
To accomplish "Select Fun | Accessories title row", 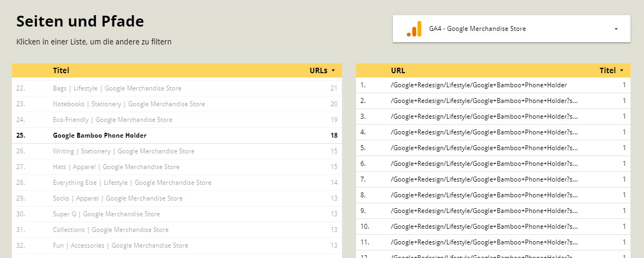I will pos(120,246).
